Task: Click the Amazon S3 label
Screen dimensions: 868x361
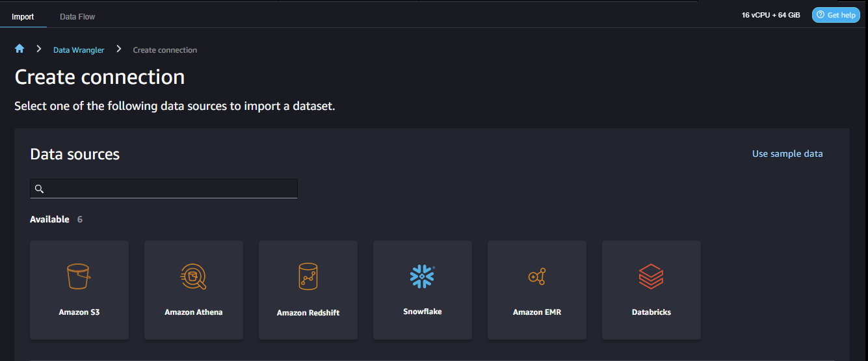Action: pyautogui.click(x=79, y=312)
